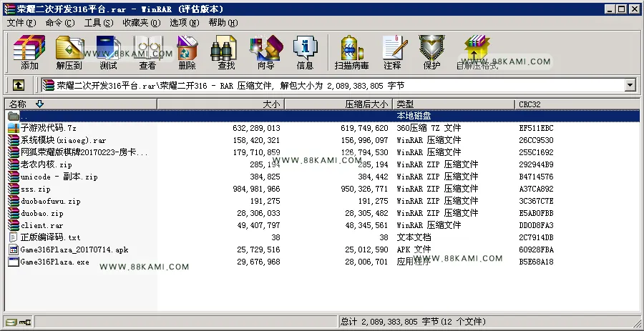Launch the 向导 (Wizard) icon

pyautogui.click(x=265, y=52)
